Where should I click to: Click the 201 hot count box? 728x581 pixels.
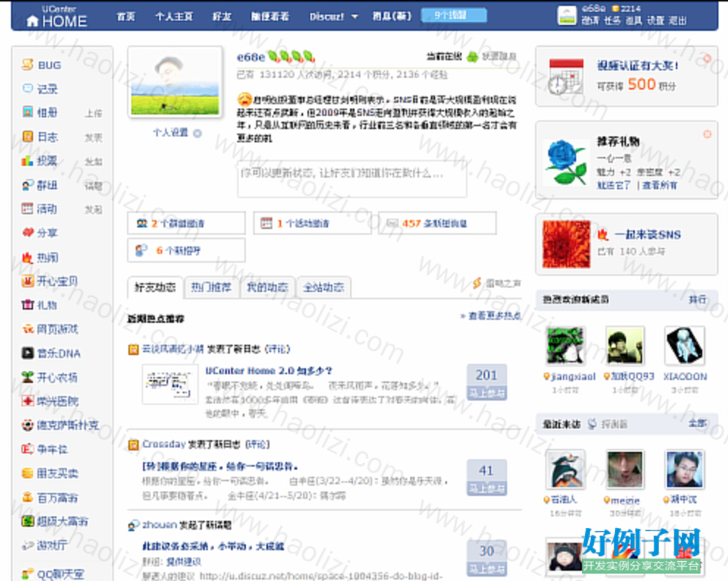tap(487, 381)
